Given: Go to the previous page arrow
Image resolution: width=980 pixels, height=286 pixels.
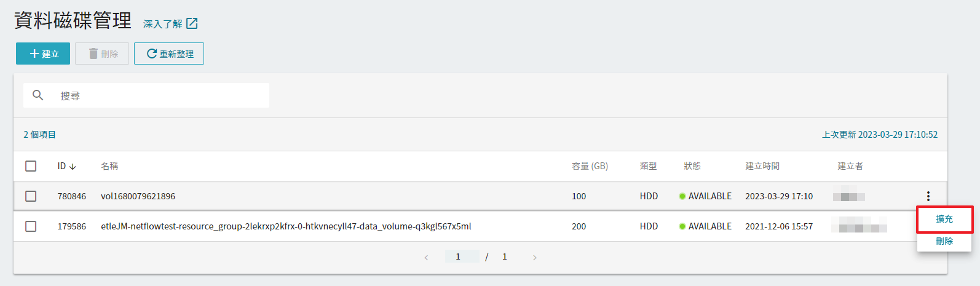Looking at the screenshot, I should pos(426,257).
